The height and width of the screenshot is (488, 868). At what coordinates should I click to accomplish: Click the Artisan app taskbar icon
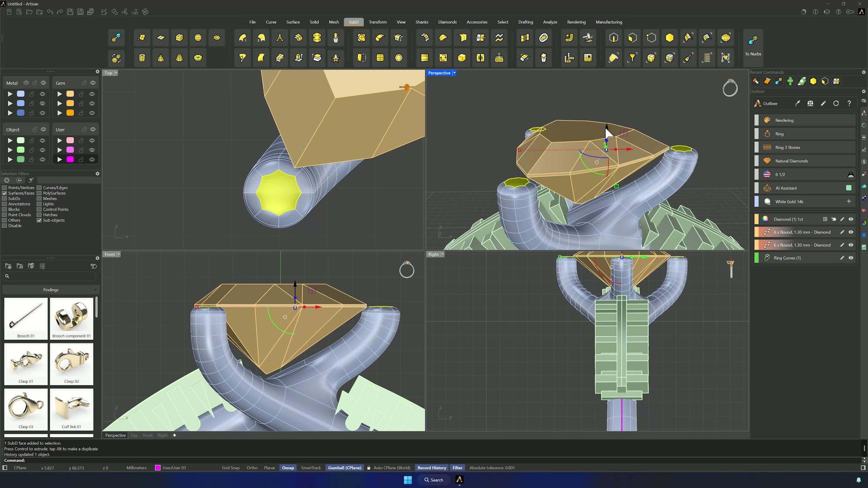pyautogui.click(x=459, y=480)
